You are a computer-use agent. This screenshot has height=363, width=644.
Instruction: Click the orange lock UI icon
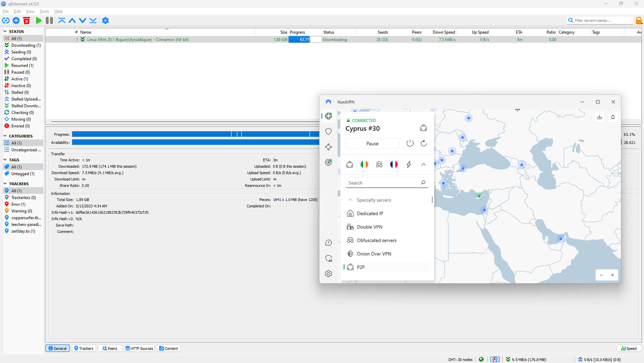click(639, 20)
